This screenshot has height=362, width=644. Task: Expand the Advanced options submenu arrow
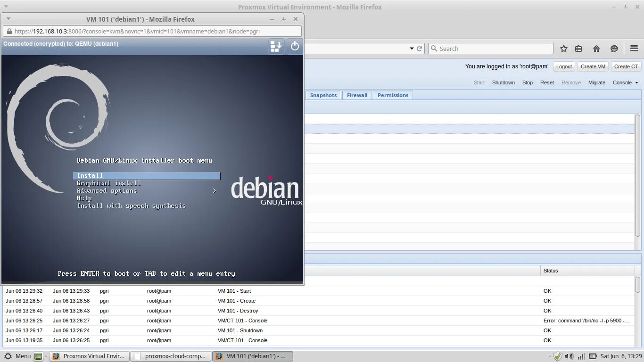click(215, 191)
